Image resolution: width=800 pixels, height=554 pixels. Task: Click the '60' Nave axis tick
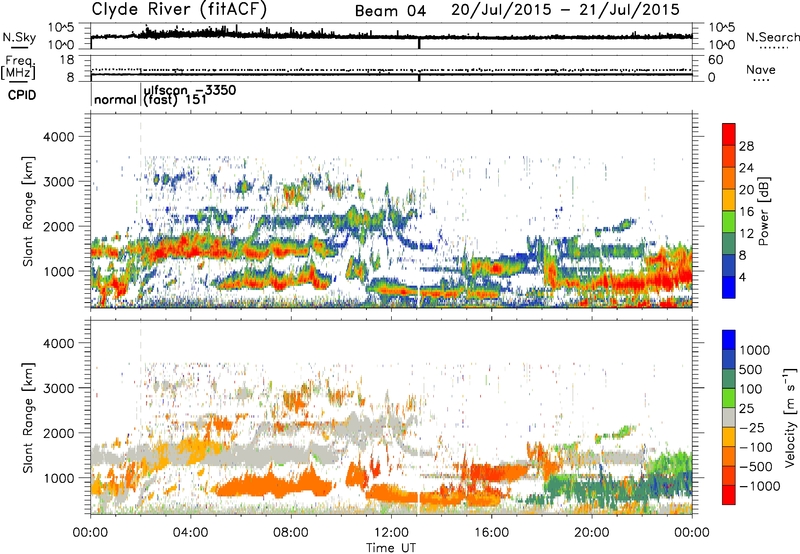[x=716, y=60]
